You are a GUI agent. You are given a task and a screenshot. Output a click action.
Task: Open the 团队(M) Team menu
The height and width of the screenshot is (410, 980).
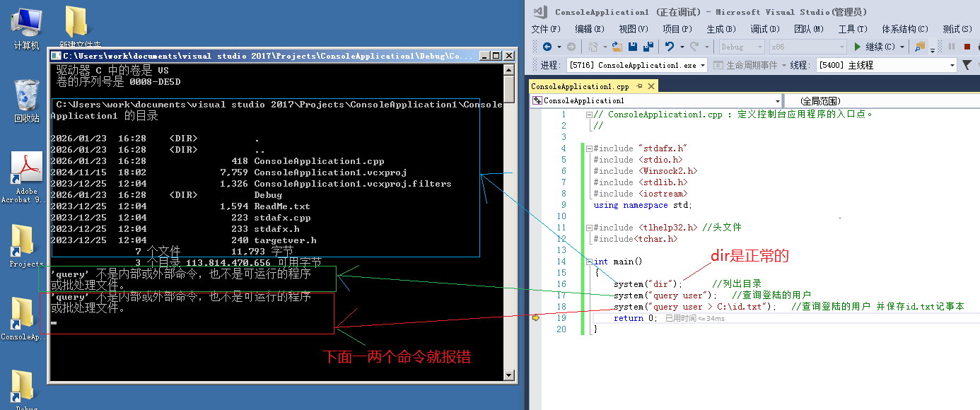[808, 29]
